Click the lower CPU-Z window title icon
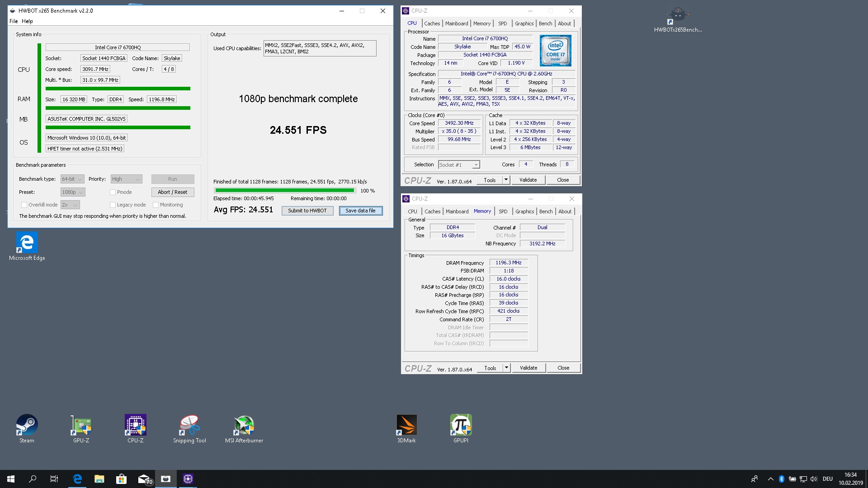868x488 pixels. click(x=406, y=199)
